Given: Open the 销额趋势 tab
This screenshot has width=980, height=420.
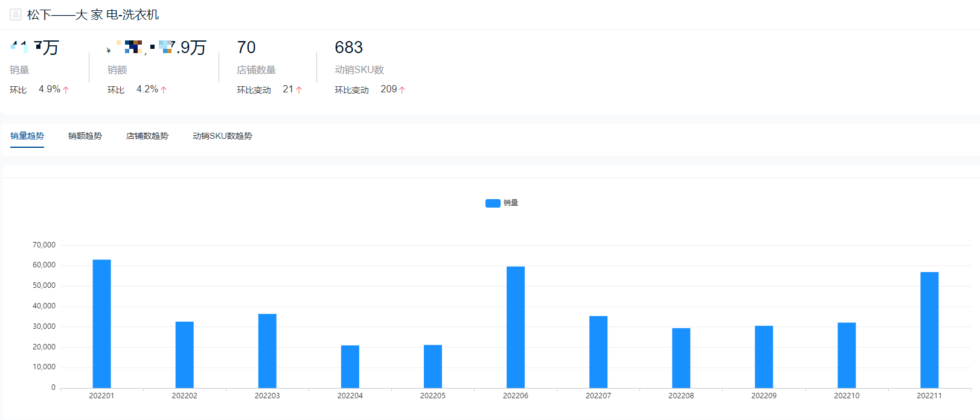Looking at the screenshot, I should (85, 136).
